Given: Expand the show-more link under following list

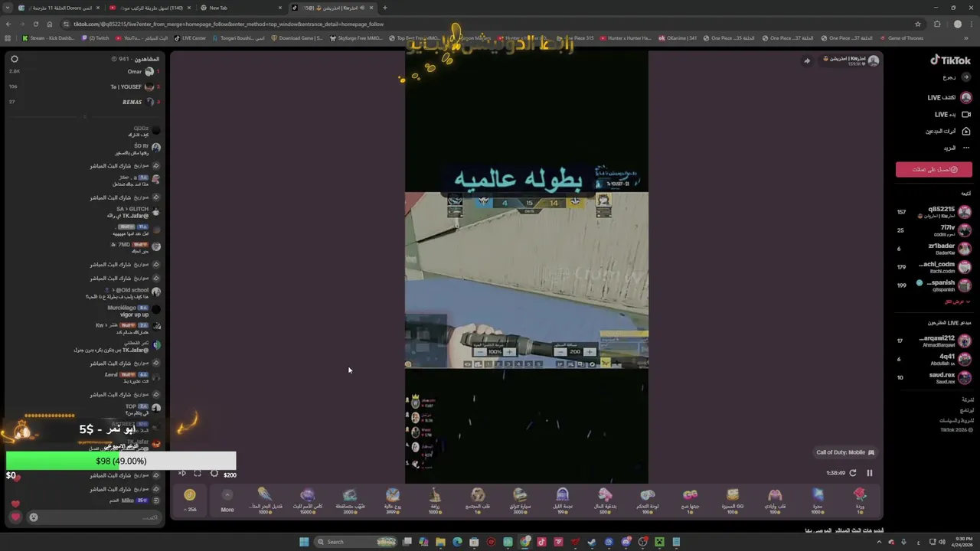Looking at the screenshot, I should (956, 302).
